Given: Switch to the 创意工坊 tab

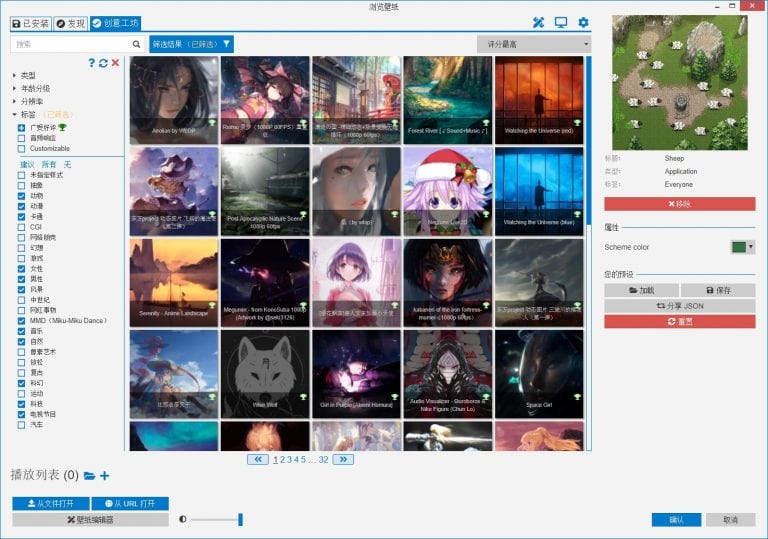Looking at the screenshot, I should point(116,24).
